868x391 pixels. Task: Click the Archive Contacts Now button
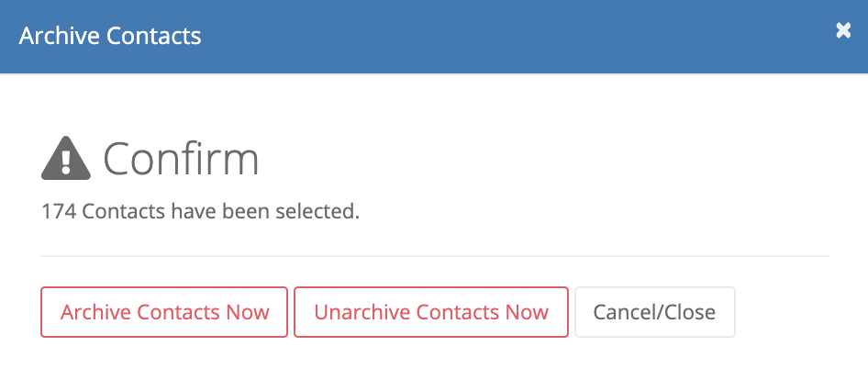click(x=164, y=312)
